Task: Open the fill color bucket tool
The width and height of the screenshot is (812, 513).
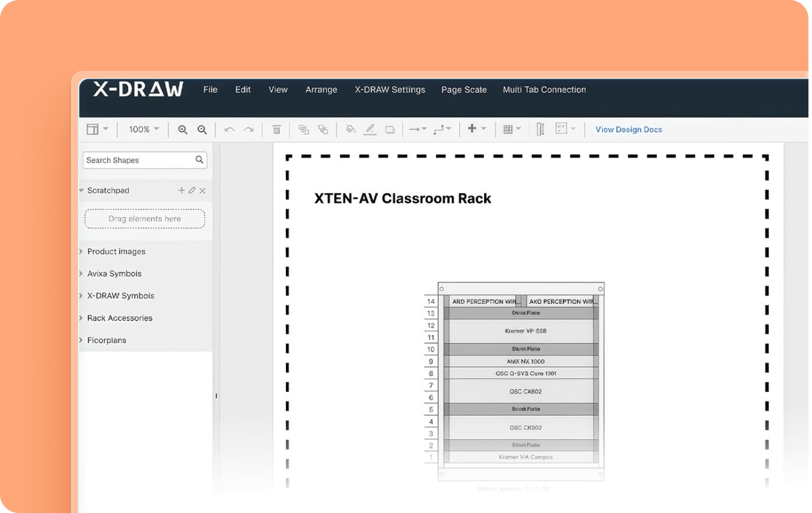Action: pos(350,129)
